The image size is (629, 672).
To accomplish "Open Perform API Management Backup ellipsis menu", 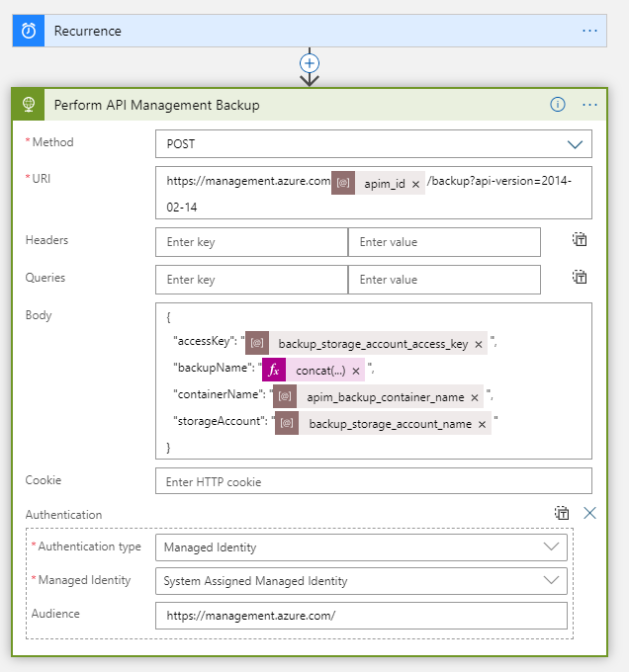I will click(x=589, y=105).
